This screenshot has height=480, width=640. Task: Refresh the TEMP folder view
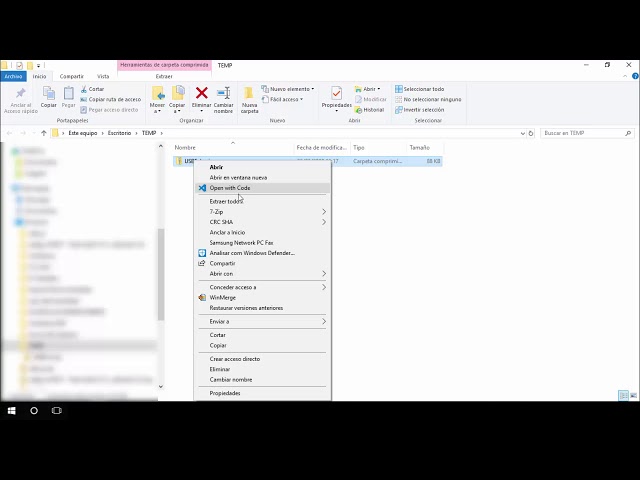(x=531, y=133)
